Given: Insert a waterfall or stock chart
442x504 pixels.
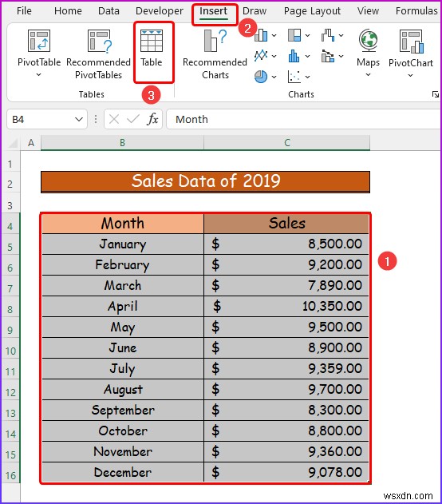Looking at the screenshot, I should 328,35.
